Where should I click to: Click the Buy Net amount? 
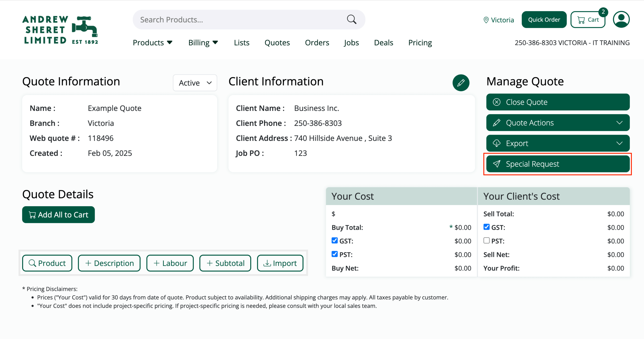tap(463, 268)
